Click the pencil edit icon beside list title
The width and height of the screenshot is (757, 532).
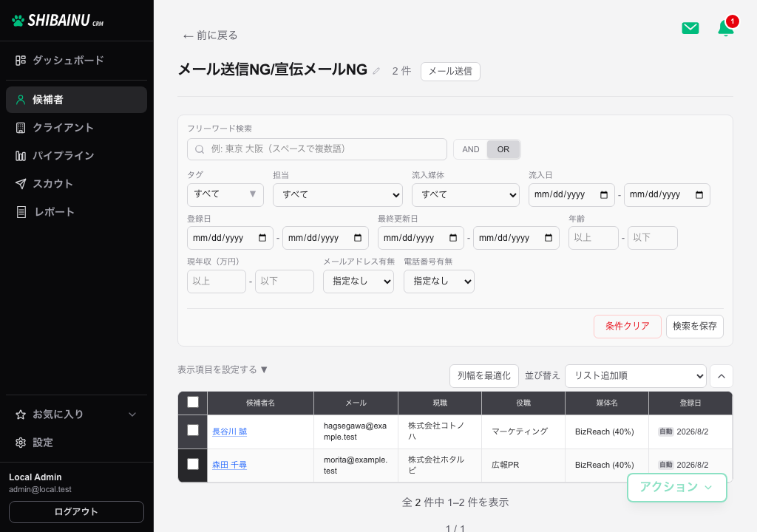(x=376, y=71)
